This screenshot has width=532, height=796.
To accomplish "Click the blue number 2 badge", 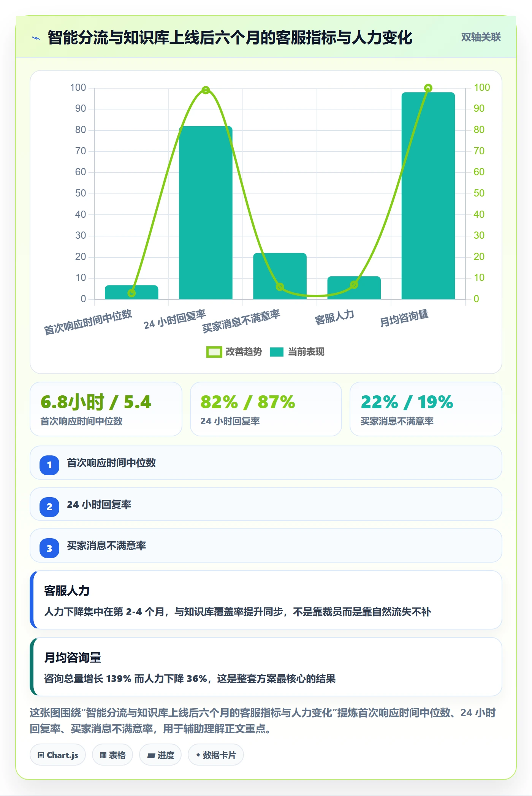I will click(49, 507).
